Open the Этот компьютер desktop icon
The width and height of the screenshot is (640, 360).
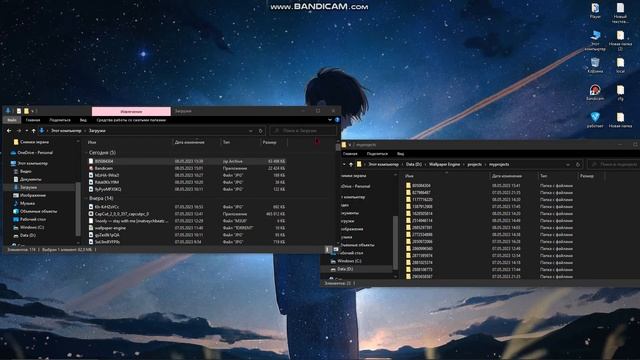(x=595, y=40)
